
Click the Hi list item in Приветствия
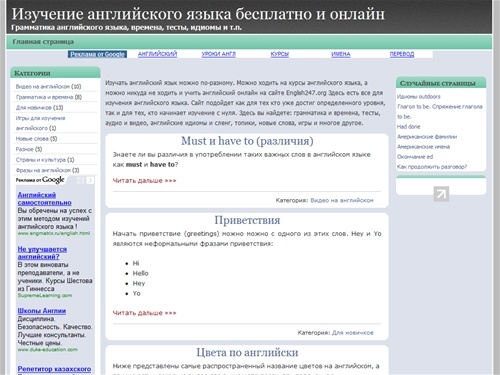click(136, 263)
